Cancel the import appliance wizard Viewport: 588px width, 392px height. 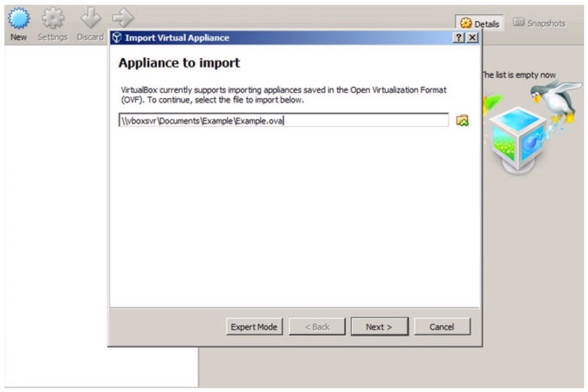[442, 327]
